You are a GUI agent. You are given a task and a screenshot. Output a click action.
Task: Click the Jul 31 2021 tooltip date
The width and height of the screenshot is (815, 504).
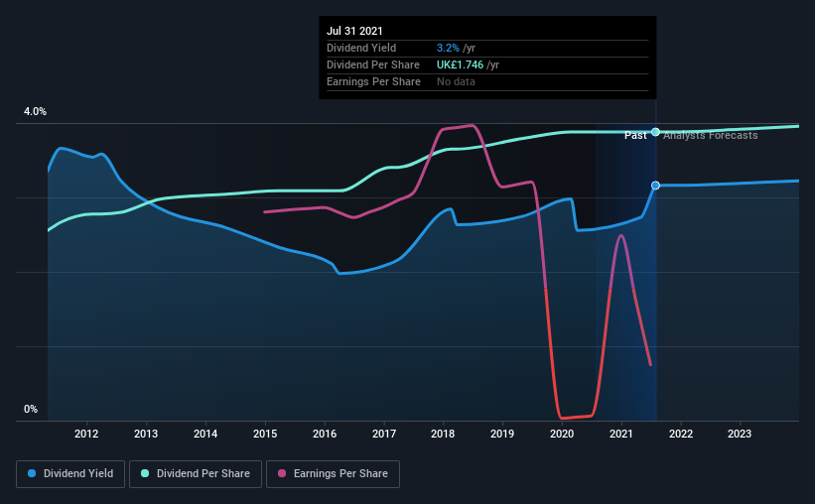click(x=354, y=31)
